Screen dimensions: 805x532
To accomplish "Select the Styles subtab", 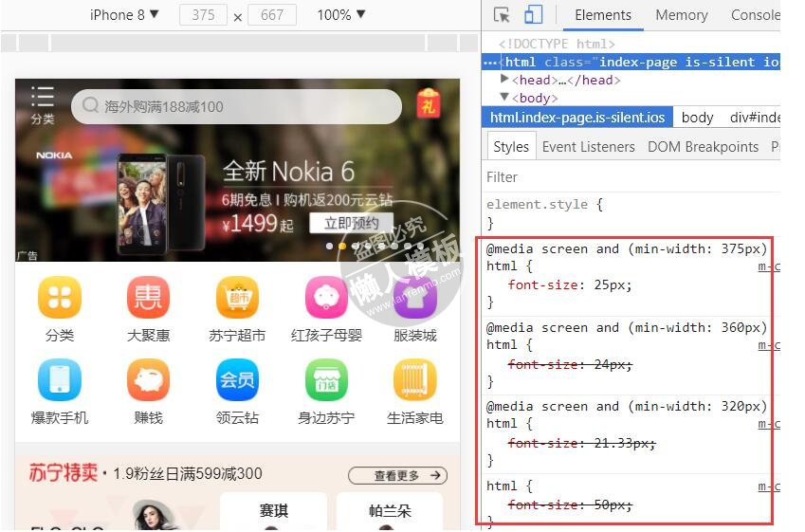I will click(x=511, y=147).
